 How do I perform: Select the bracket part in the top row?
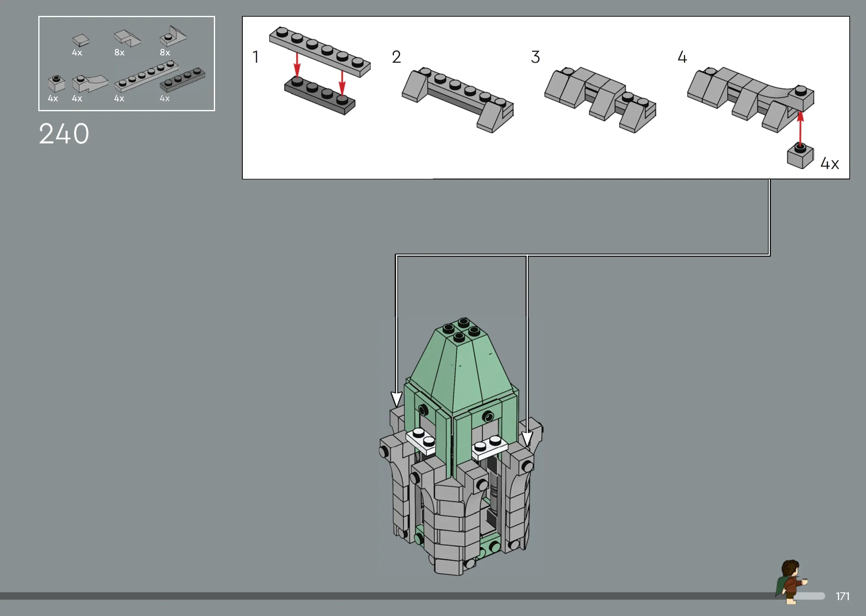pos(173,36)
